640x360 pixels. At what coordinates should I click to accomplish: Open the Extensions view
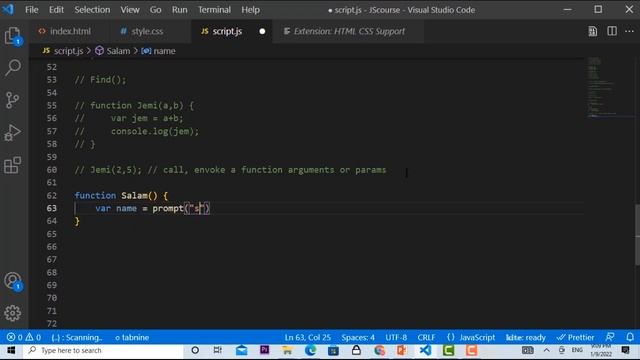[13, 165]
